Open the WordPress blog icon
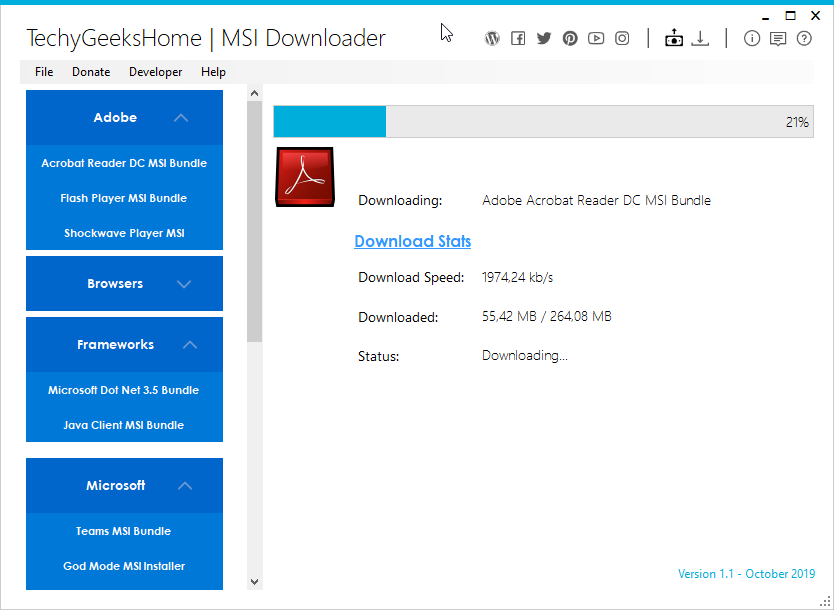The width and height of the screenshot is (834, 610). click(492, 38)
